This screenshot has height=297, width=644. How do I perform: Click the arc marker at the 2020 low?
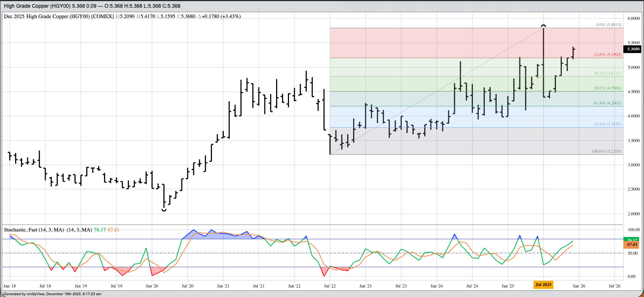coord(164,210)
